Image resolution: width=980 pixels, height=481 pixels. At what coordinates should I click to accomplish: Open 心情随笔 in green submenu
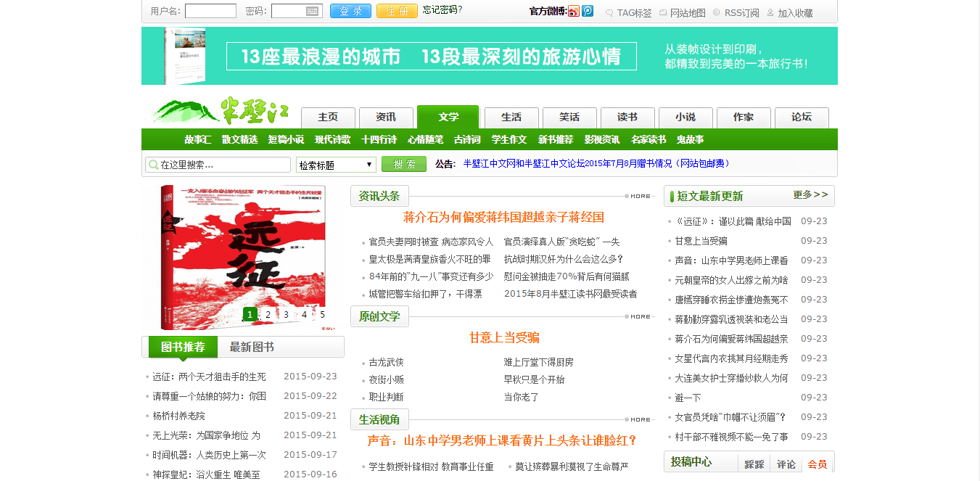coord(425,139)
